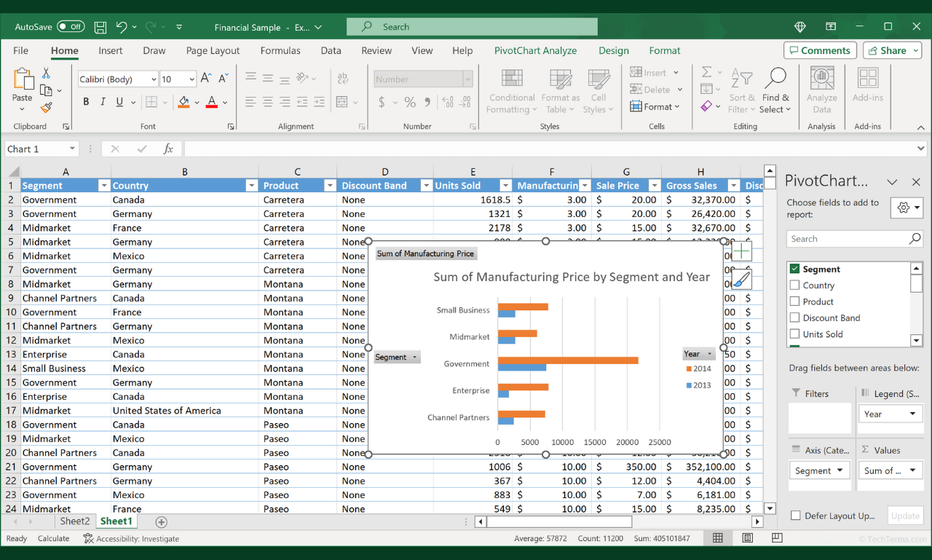Viewport: 932px width, 560px height.
Task: Apply Italic formatting
Action: pyautogui.click(x=103, y=102)
